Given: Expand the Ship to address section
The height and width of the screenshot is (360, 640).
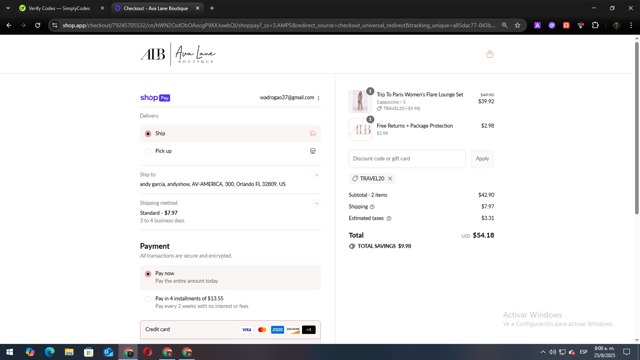Looking at the screenshot, I should tap(316, 175).
